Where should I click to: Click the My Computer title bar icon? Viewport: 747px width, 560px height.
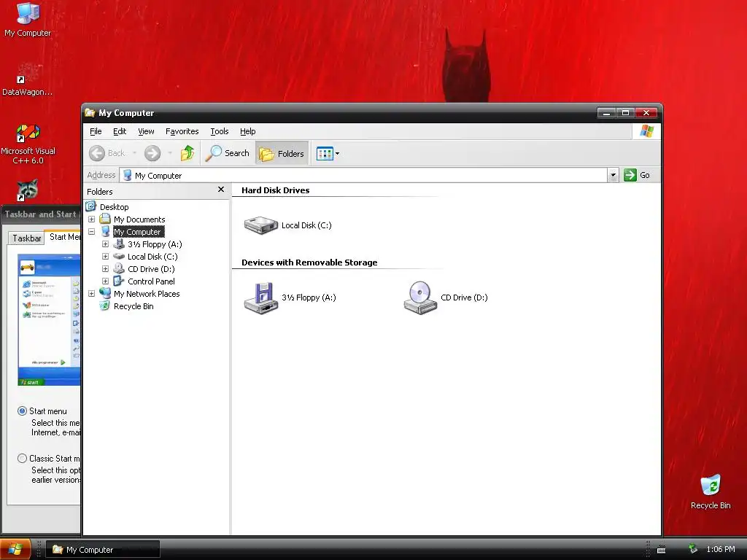click(x=90, y=113)
